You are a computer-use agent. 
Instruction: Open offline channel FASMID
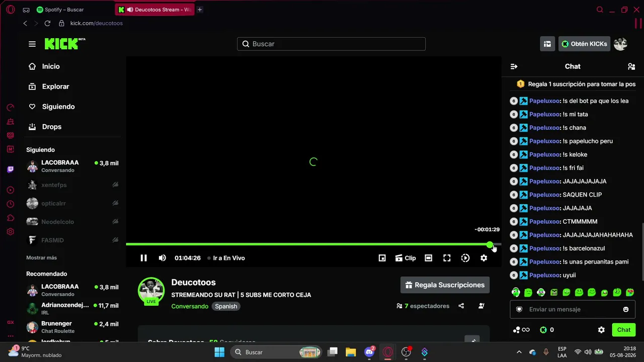coord(72,240)
